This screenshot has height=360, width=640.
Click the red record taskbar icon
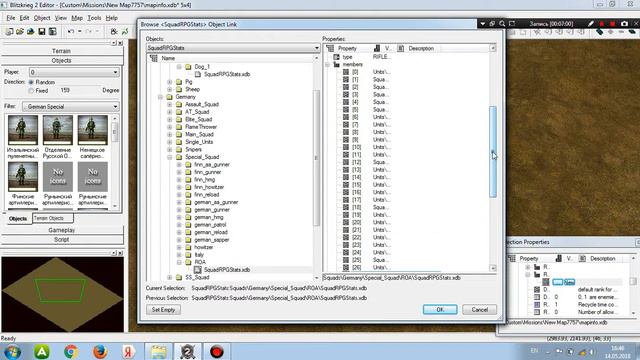coord(217,351)
